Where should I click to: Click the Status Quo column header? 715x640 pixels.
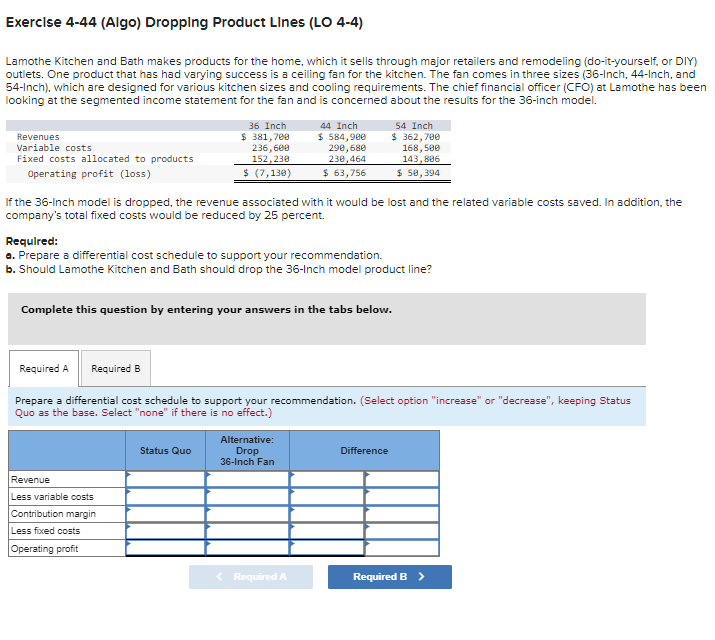pos(166,450)
